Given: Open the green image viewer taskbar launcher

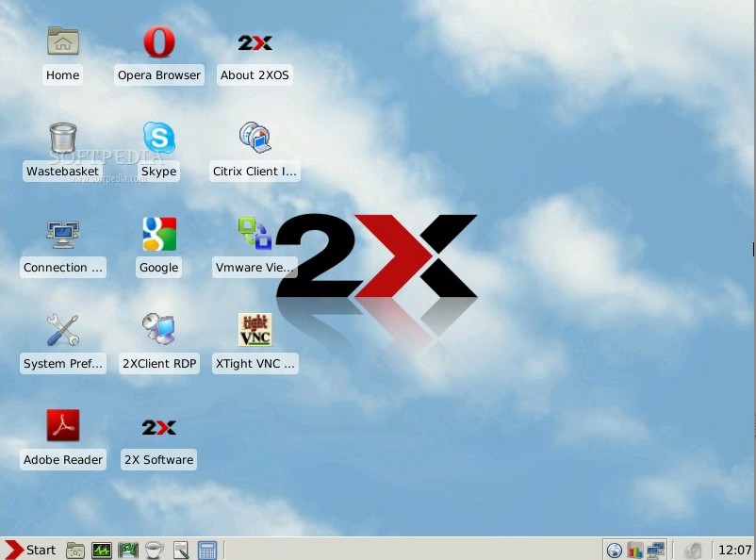Looking at the screenshot, I should pos(128,551).
